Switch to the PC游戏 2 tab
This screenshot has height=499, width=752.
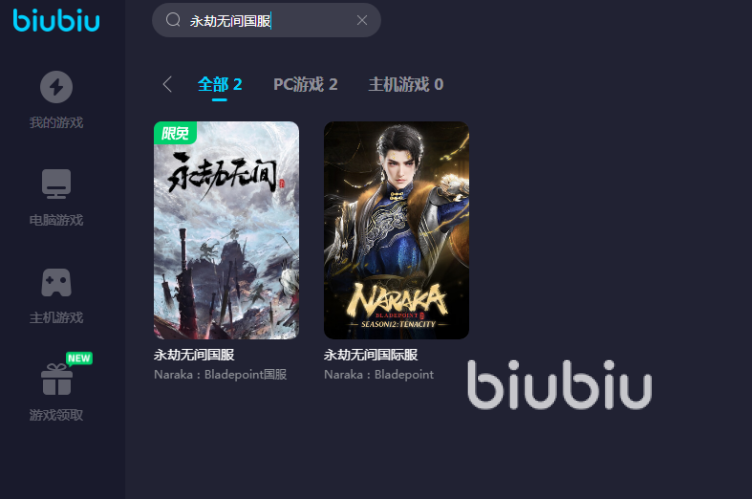[306, 84]
